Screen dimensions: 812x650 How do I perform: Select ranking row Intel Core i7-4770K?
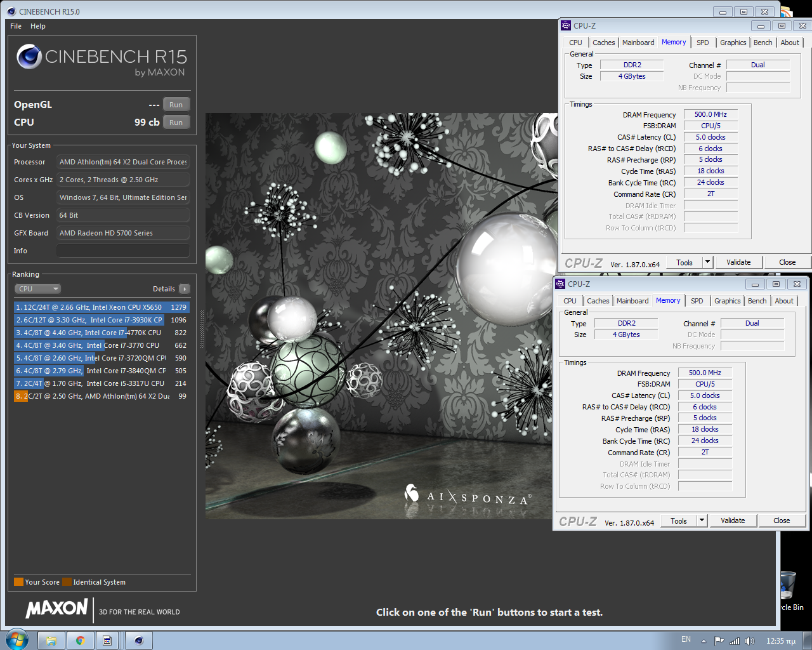tap(101, 333)
